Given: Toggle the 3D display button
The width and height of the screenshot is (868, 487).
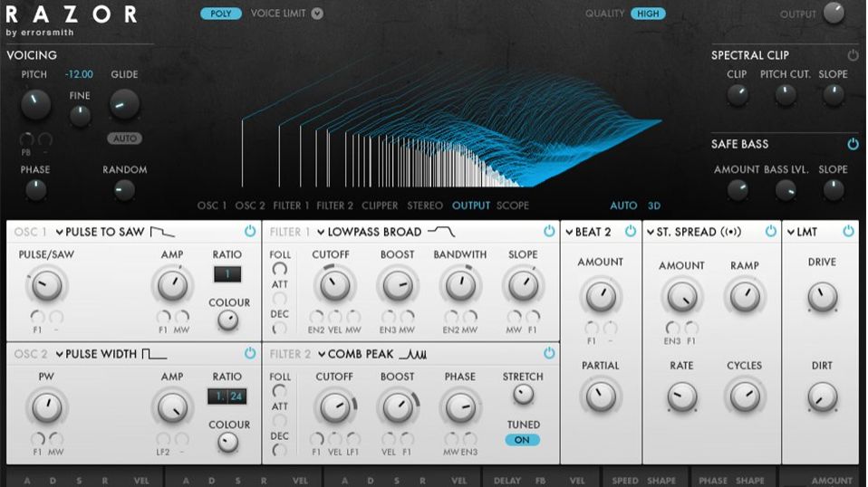Looking at the screenshot, I should click(x=654, y=205).
